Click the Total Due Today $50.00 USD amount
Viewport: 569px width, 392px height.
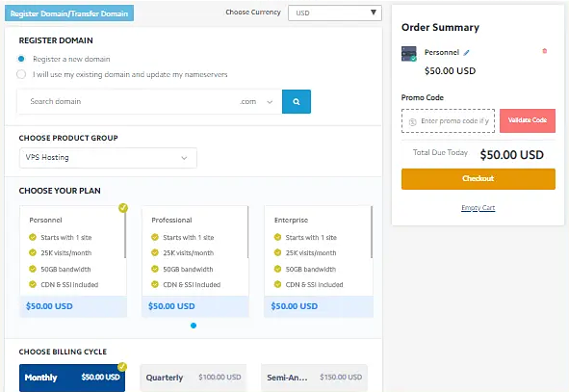511,155
